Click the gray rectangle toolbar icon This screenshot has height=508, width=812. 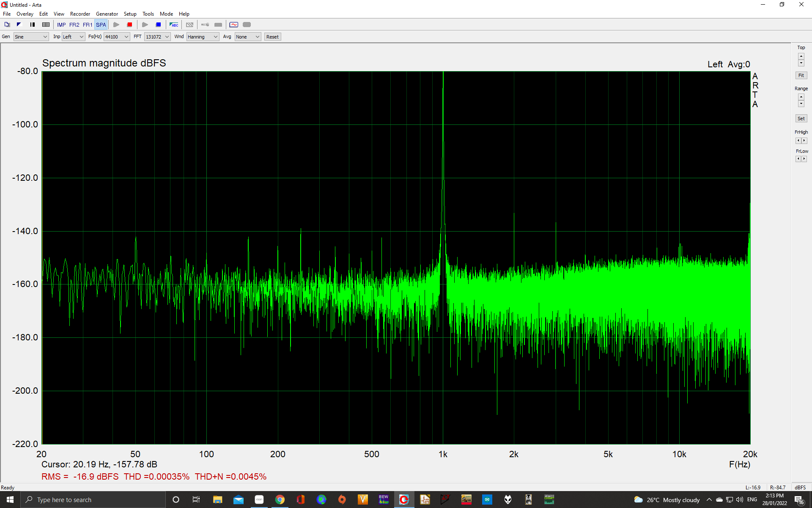[x=218, y=25]
